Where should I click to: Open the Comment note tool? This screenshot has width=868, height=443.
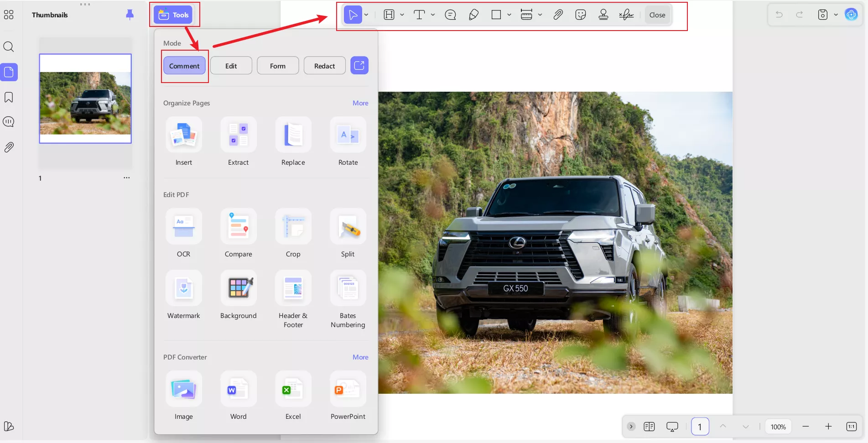point(450,15)
